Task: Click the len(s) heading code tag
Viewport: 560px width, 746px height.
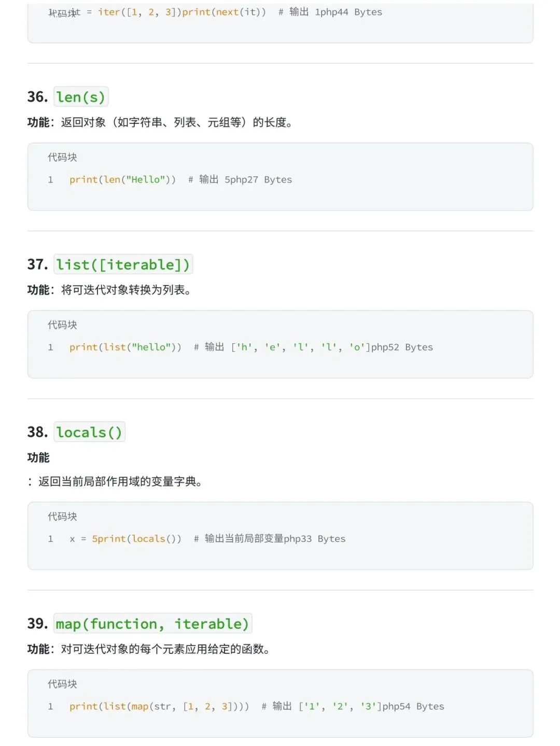Action: pyautogui.click(x=81, y=97)
